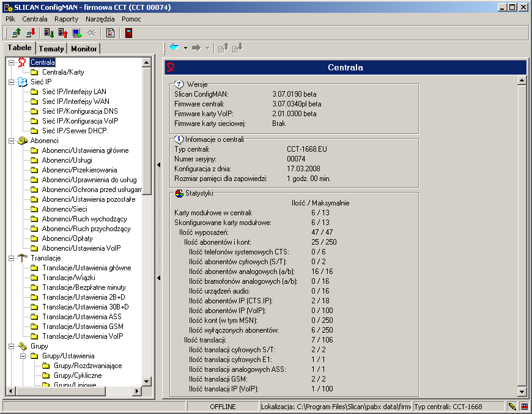This screenshot has width=532, height=414.
Task: Click the document with down arrow icon
Action: click(237, 48)
